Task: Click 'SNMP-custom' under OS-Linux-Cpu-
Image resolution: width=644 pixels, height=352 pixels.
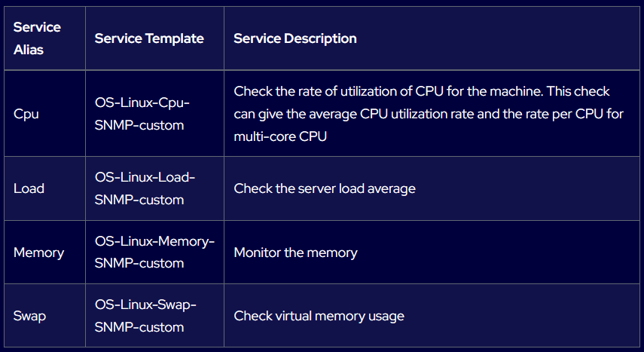Action: (139, 125)
